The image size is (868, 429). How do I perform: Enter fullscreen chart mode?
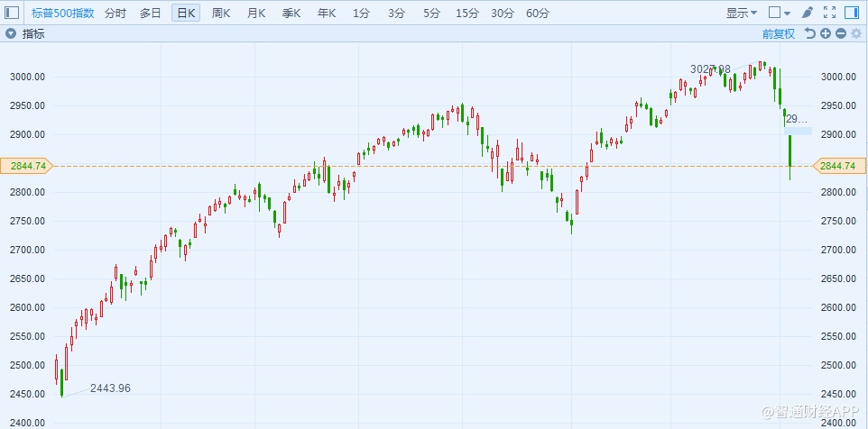pyautogui.click(x=829, y=13)
